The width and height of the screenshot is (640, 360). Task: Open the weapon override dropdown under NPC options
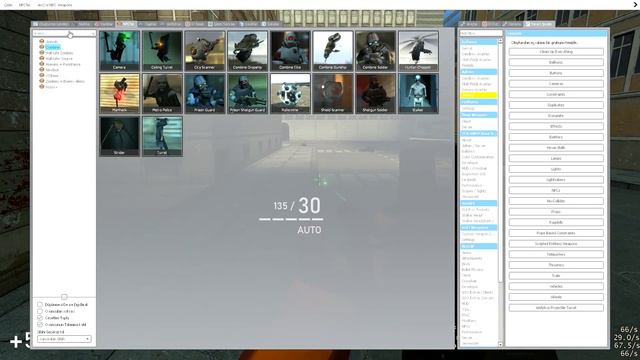coord(64,339)
